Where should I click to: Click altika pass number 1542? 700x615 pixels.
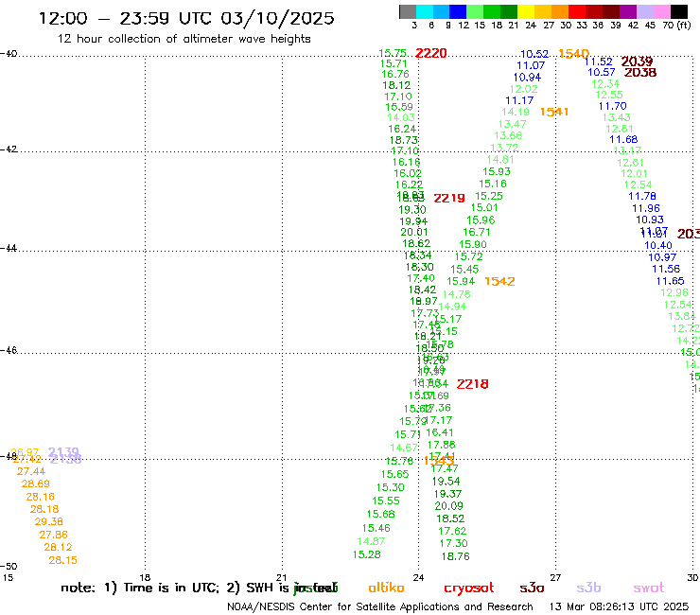pos(499,281)
